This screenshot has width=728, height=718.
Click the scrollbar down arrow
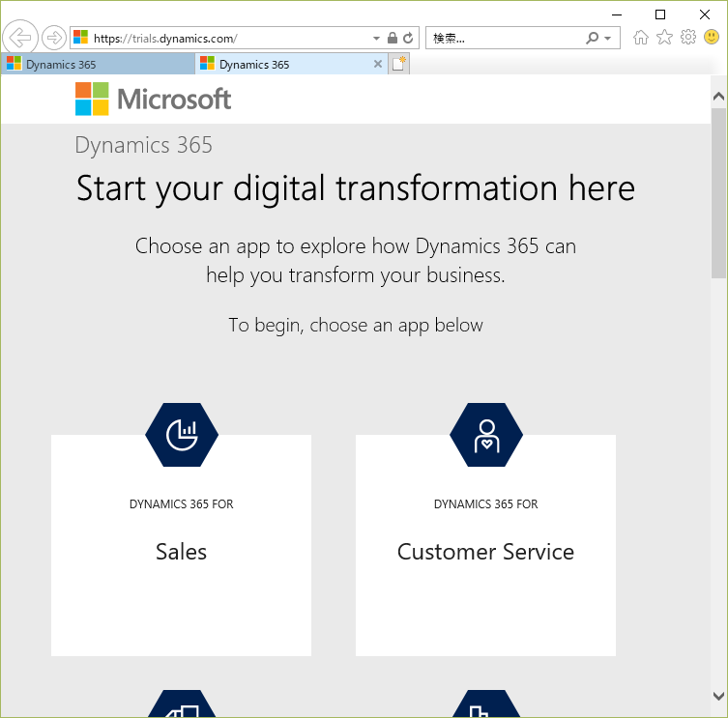click(x=718, y=696)
